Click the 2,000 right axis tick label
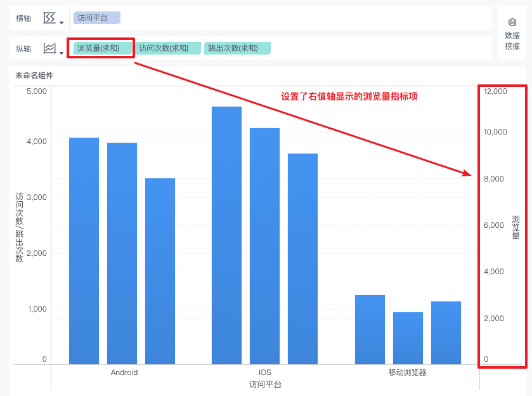 pyautogui.click(x=494, y=318)
